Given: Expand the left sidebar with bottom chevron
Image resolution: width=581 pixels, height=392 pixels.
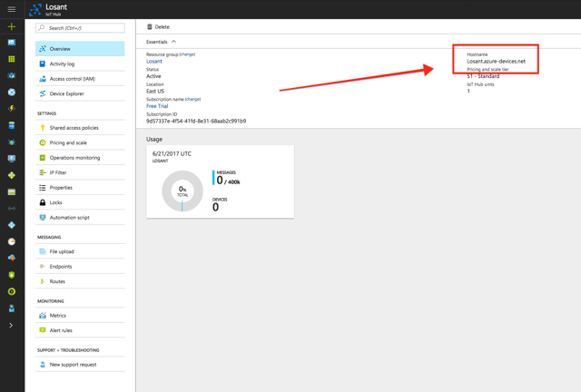Looking at the screenshot, I should tap(12, 325).
